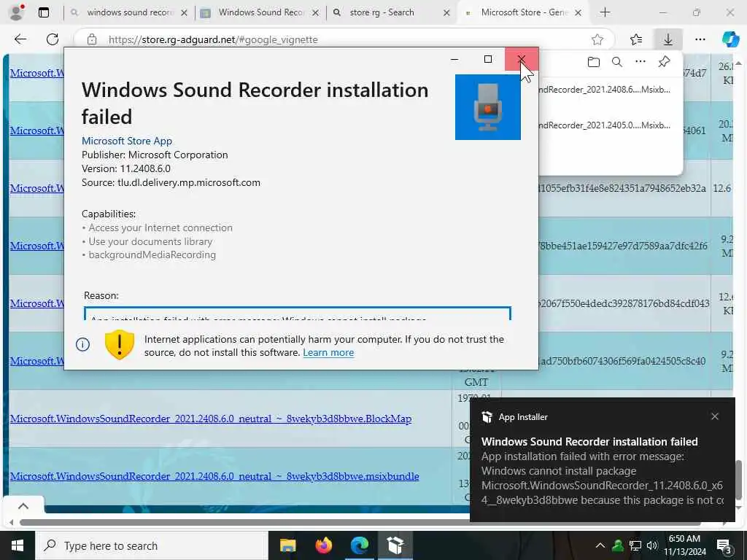The image size is (747, 560).
Task: Close the 'store rg - Search' tab
Action: [x=446, y=13]
